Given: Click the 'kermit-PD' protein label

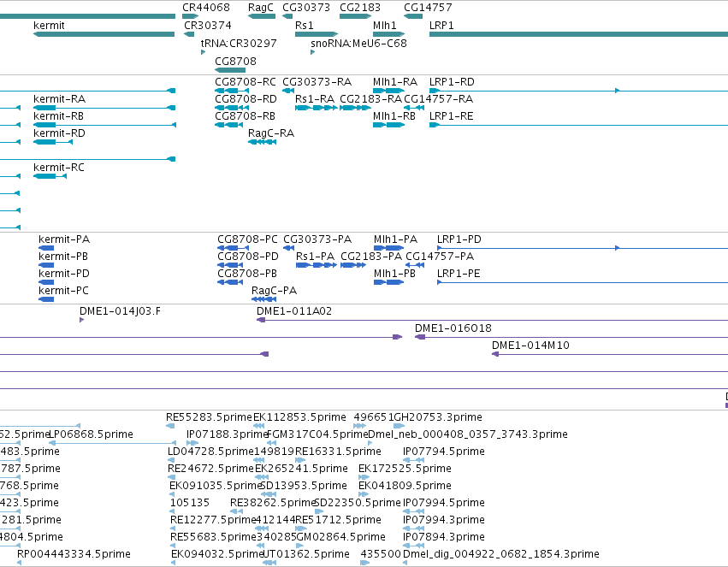Looking at the screenshot, I should click(x=64, y=274).
